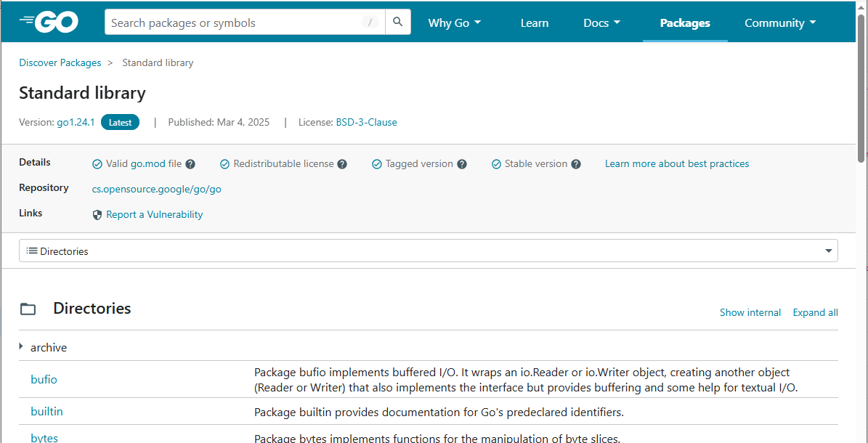Click help icon beside Valid go.mod file
The width and height of the screenshot is (868, 443).
[x=190, y=164]
